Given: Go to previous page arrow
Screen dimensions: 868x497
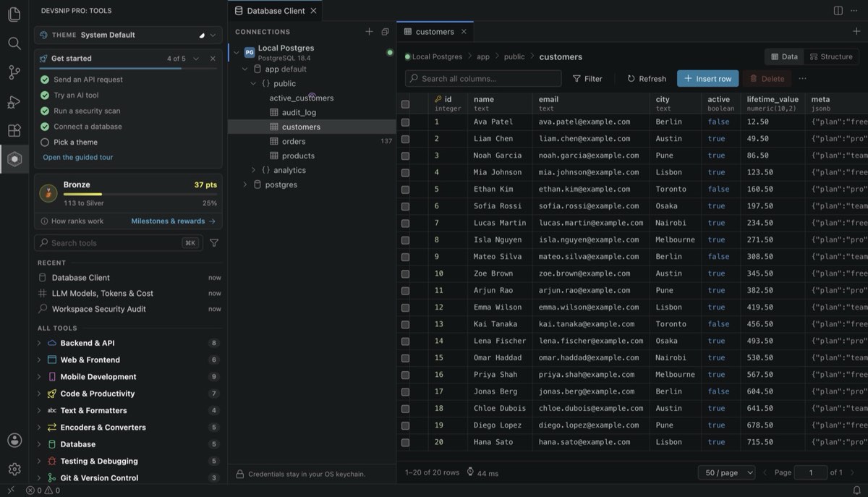Looking at the screenshot, I should (765, 472).
